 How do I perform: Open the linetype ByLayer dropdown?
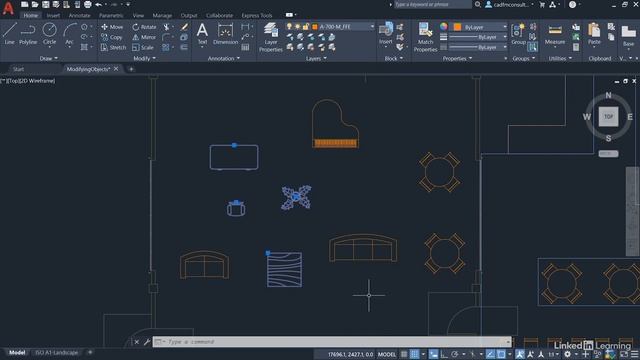(478, 47)
